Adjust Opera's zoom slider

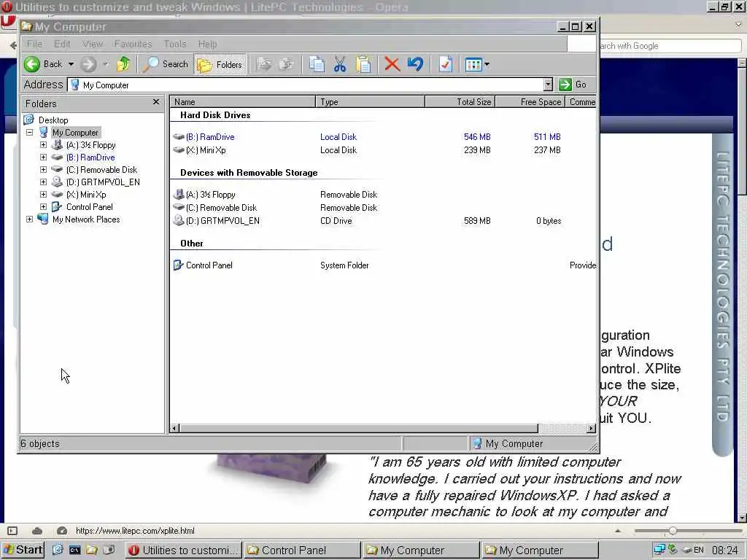pos(673,531)
